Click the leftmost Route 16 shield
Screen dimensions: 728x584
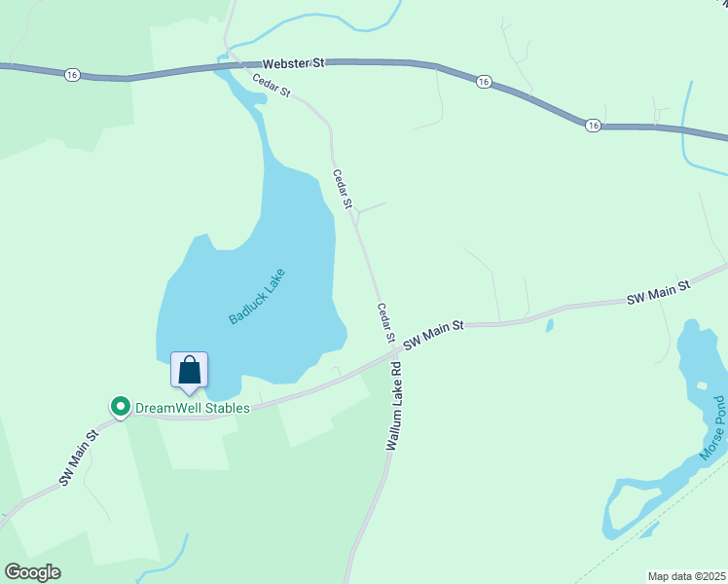click(72, 75)
